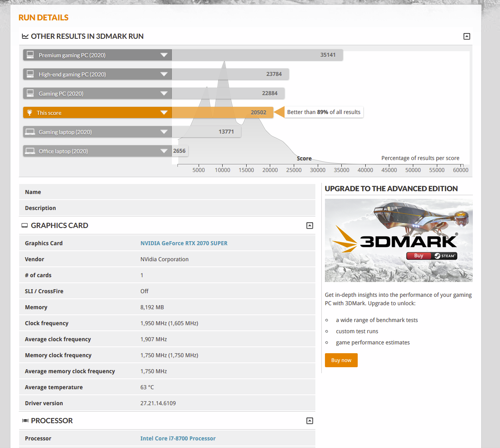Select the High-end gaming PC score bar 23784

[230, 74]
